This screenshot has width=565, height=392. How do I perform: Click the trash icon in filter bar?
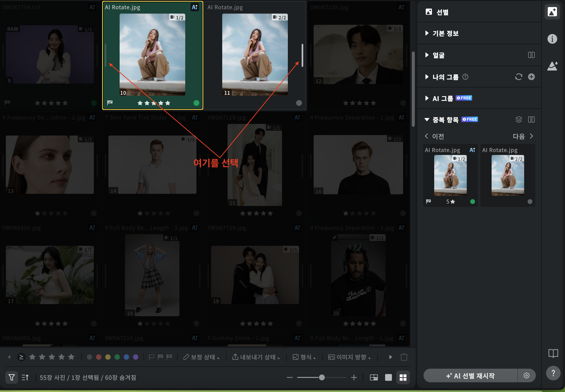point(404,357)
